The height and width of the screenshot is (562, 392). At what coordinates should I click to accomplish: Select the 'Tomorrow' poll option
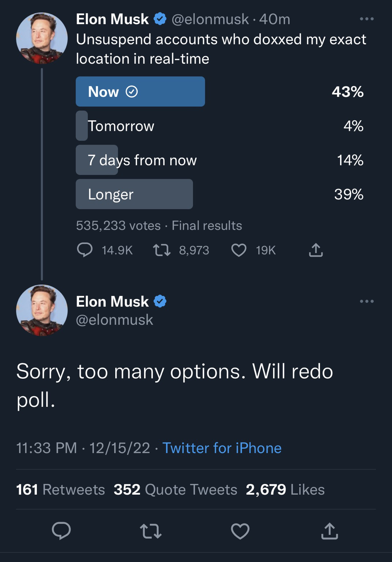tap(121, 126)
